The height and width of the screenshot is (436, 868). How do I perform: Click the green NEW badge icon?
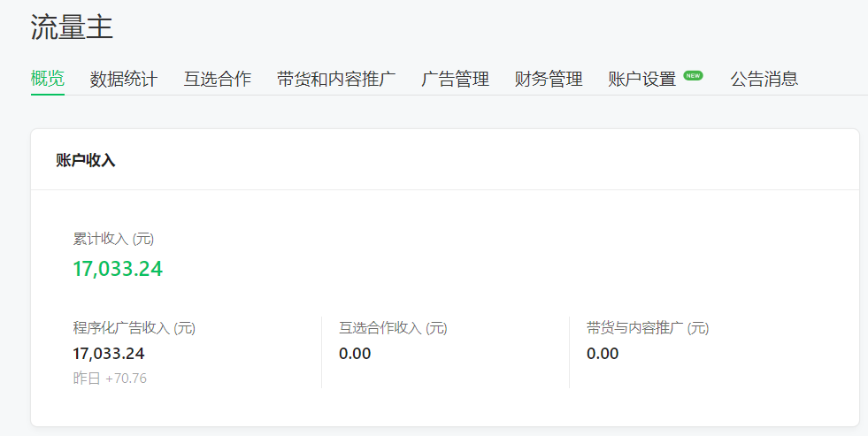[x=693, y=75]
